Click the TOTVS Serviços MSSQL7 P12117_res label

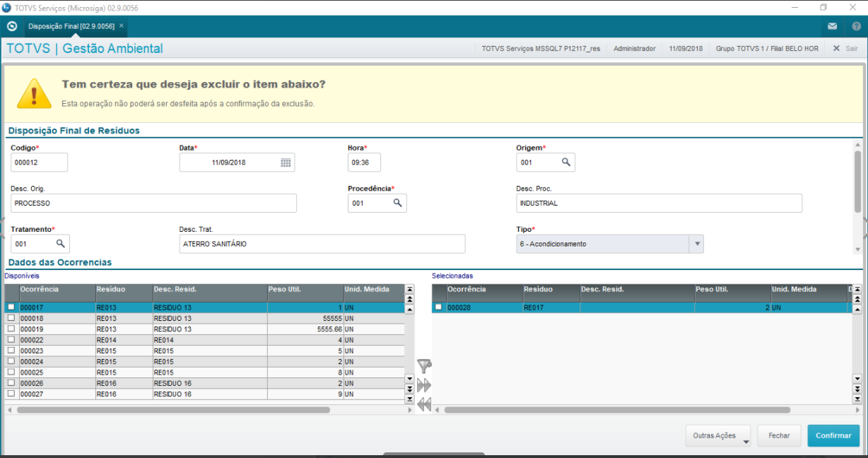tap(541, 49)
